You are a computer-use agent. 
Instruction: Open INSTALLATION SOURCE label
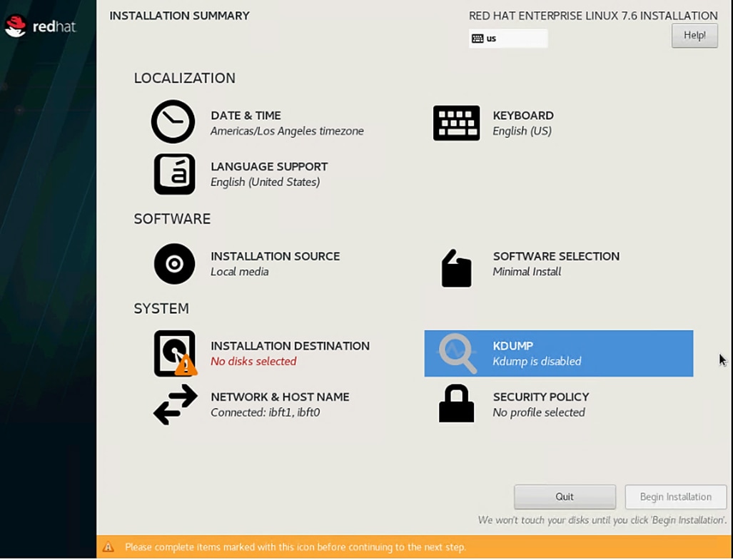275,256
